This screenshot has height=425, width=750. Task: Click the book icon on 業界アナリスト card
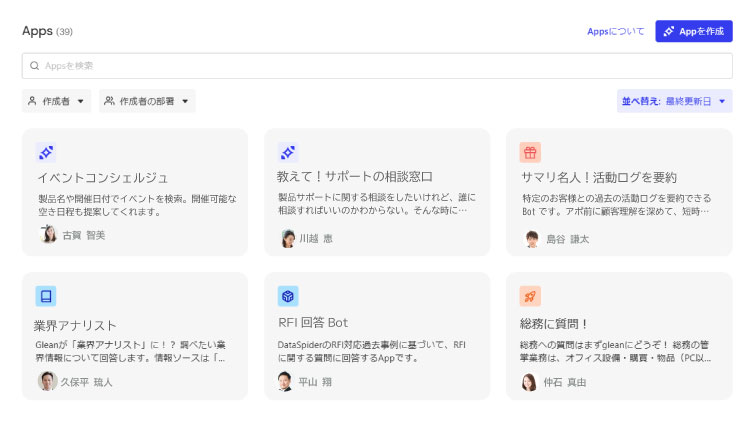coord(46,296)
